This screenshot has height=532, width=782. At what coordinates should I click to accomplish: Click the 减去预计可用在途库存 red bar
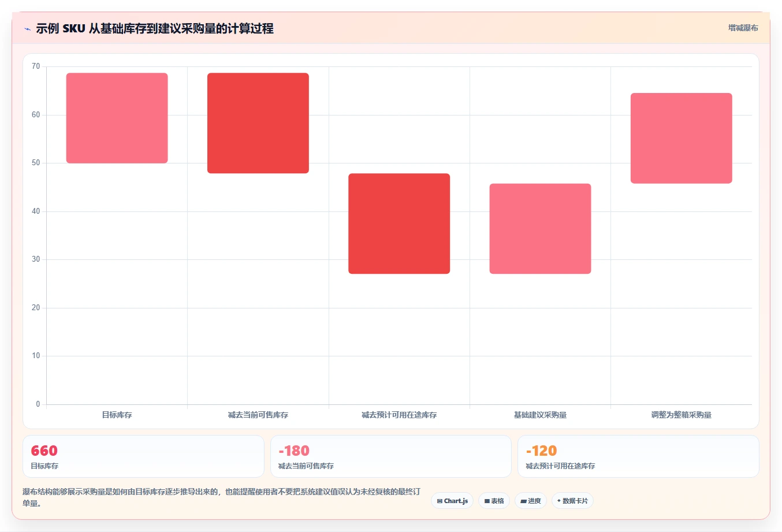pos(399,224)
